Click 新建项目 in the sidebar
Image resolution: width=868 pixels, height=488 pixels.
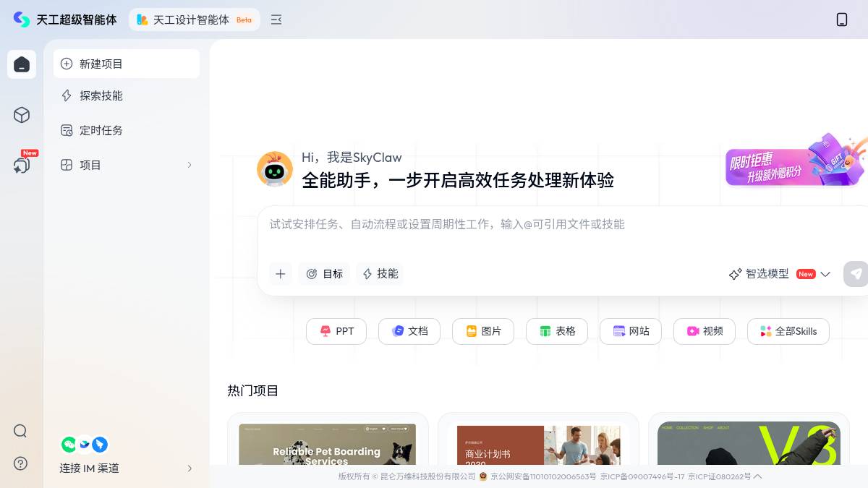click(127, 64)
